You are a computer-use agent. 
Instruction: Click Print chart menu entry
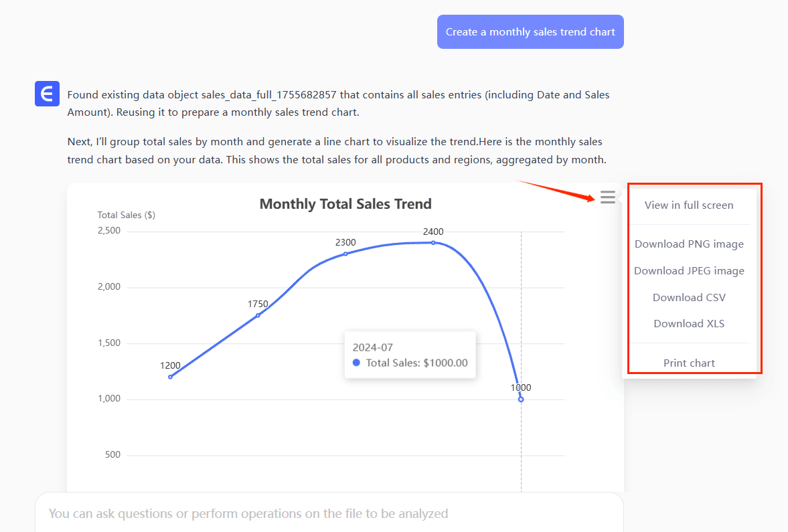pyautogui.click(x=689, y=363)
